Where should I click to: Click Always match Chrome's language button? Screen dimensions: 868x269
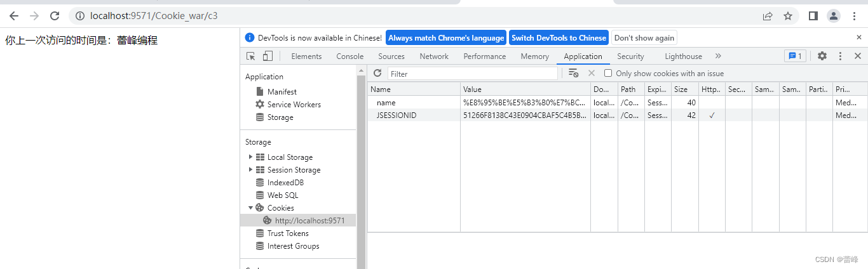tap(446, 38)
